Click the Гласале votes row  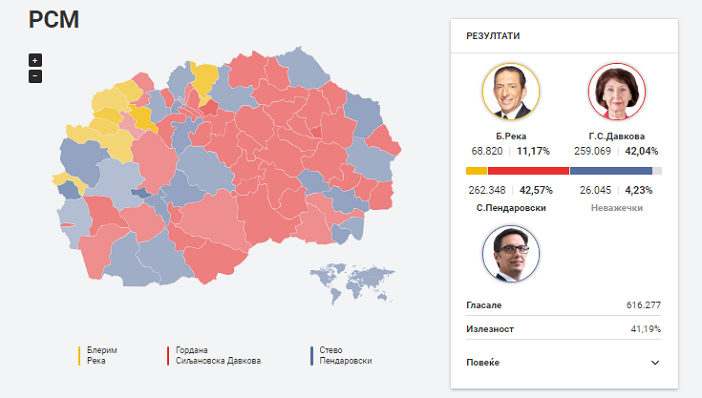point(563,305)
